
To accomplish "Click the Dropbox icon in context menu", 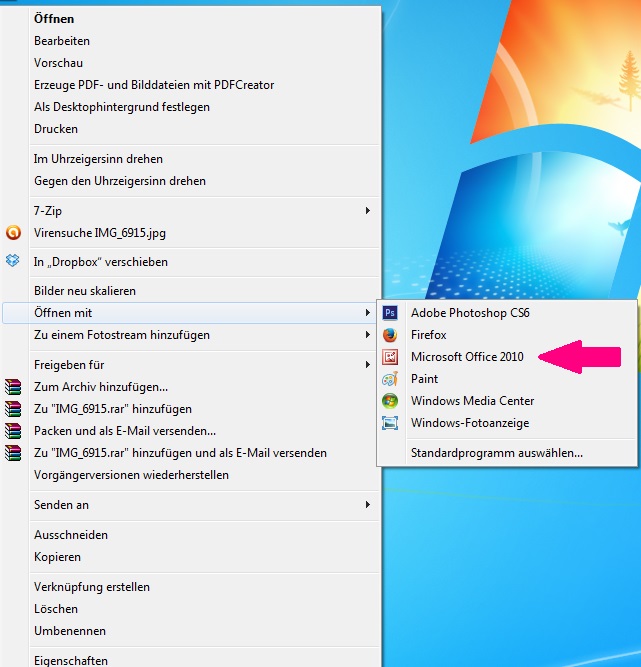I will tap(13, 261).
